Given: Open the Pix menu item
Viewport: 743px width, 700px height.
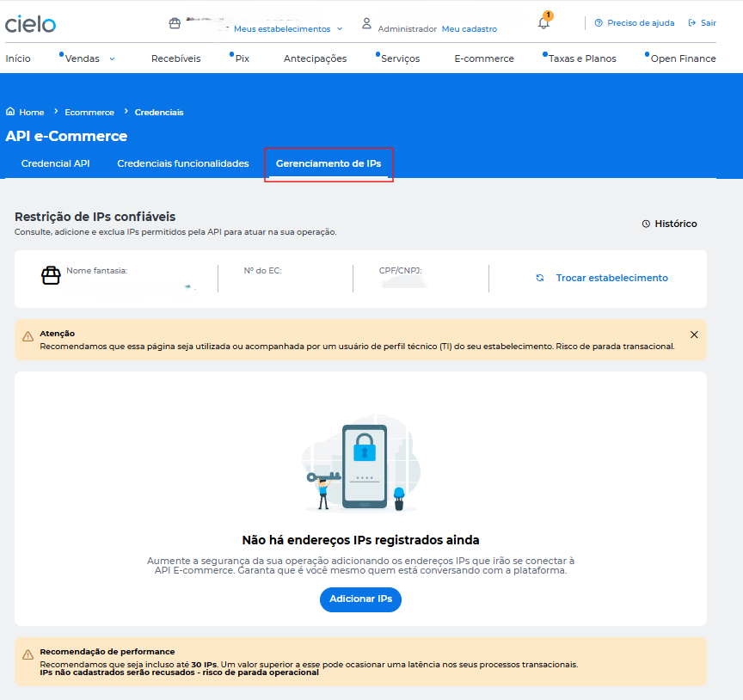Looking at the screenshot, I should pyautogui.click(x=243, y=58).
